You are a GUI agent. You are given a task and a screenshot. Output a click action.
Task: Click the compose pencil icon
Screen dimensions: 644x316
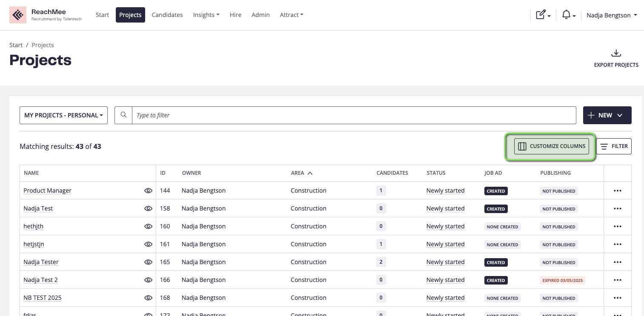pyautogui.click(x=541, y=15)
